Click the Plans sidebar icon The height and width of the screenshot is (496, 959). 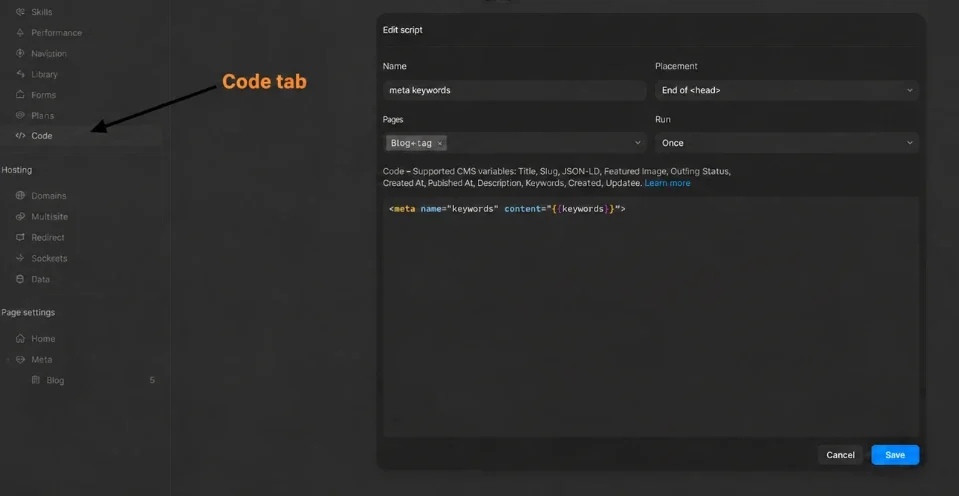[x=20, y=115]
